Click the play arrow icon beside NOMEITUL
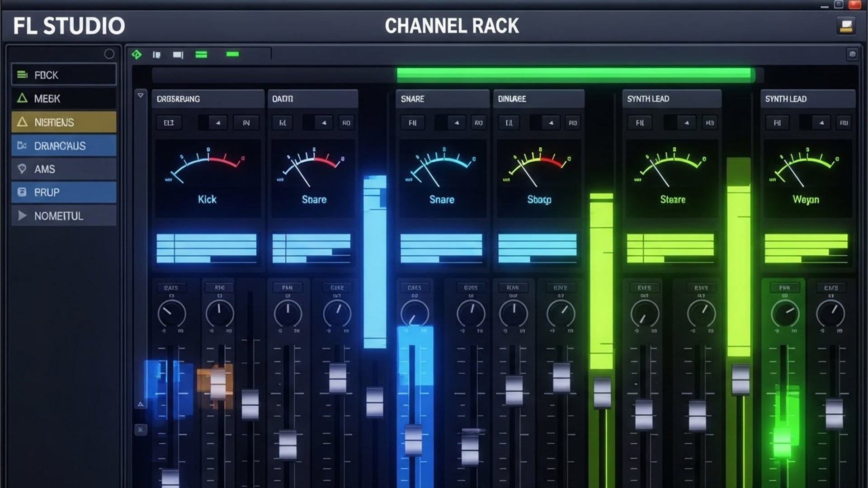The height and width of the screenshot is (488, 868). 22,216
